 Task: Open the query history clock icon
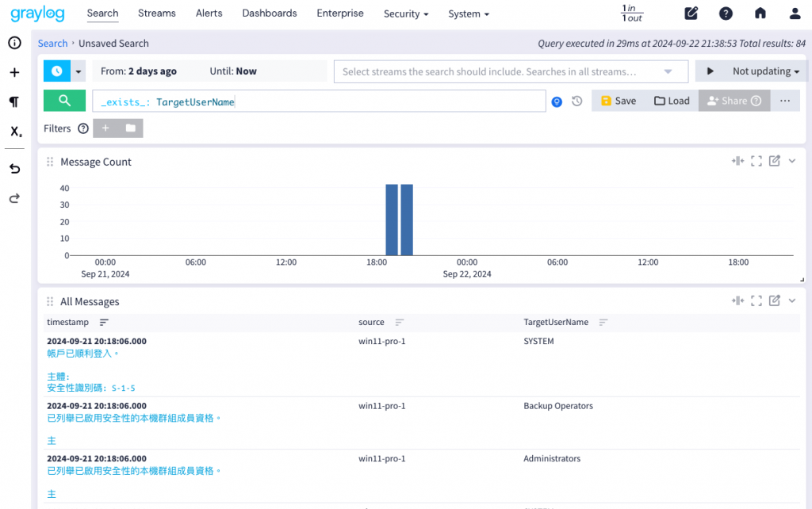click(x=577, y=101)
